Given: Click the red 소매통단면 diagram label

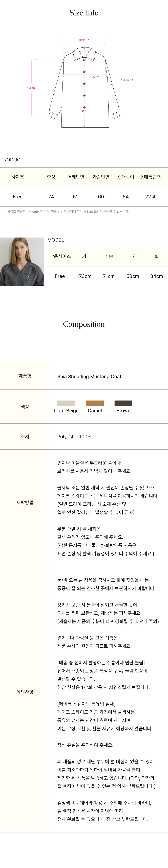Looking at the screenshot, I should click(127, 80).
